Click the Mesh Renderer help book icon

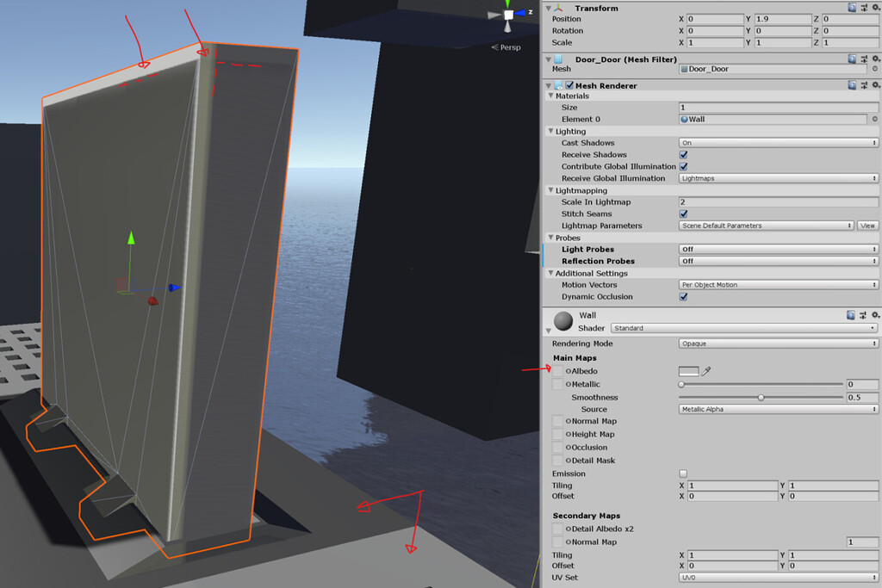(852, 85)
